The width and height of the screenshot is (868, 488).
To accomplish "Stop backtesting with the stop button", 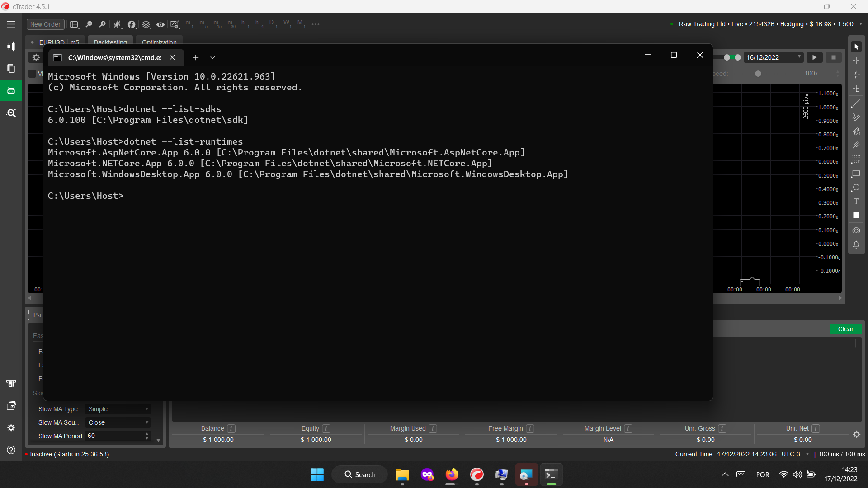I will pyautogui.click(x=834, y=57).
